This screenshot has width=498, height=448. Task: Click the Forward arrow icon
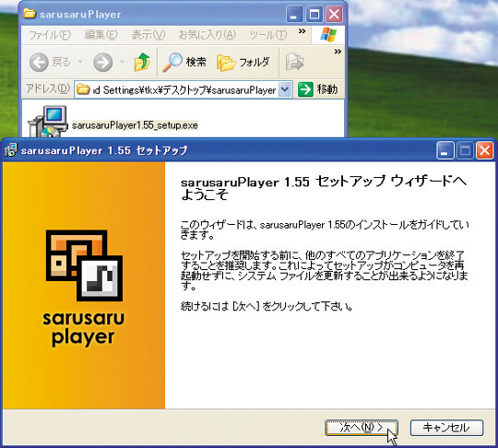pos(103,62)
